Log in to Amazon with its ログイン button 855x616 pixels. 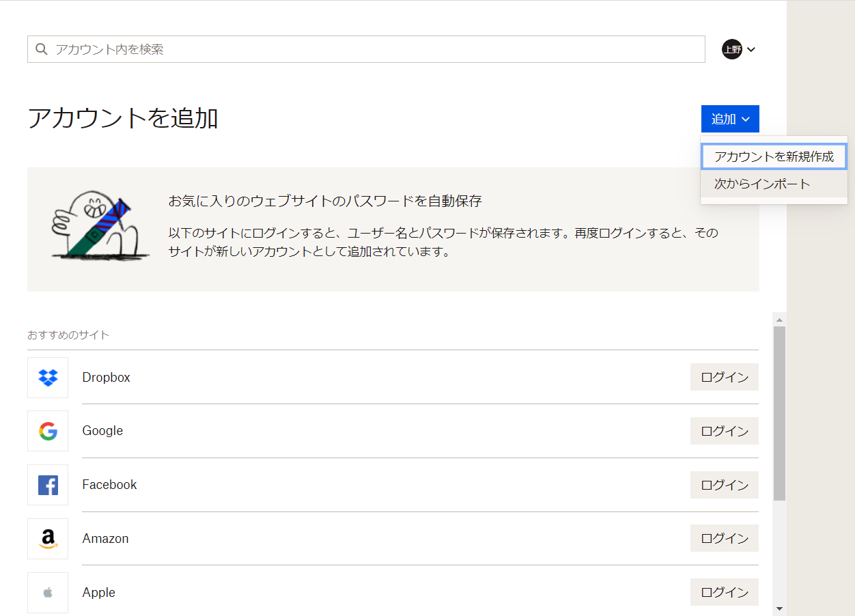[x=725, y=538]
